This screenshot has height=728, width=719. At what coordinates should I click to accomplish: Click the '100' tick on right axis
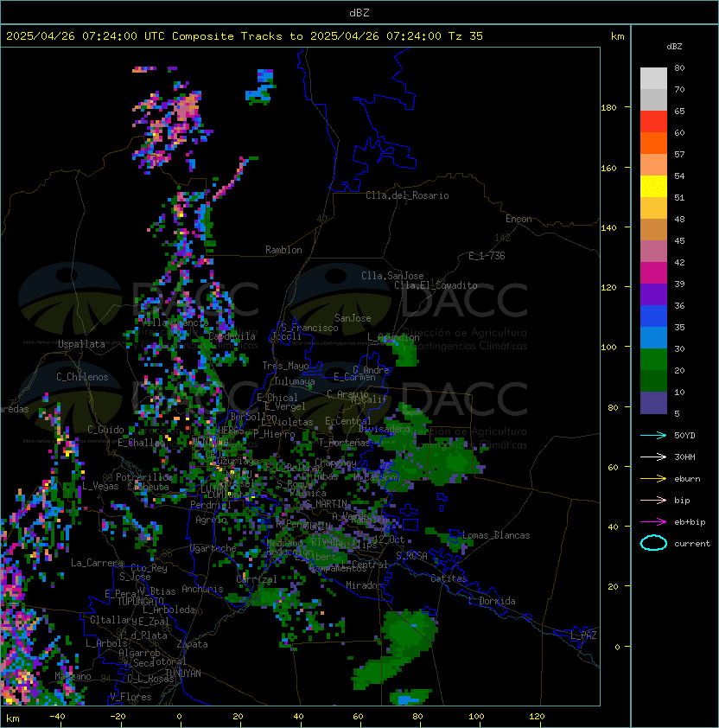(608, 348)
